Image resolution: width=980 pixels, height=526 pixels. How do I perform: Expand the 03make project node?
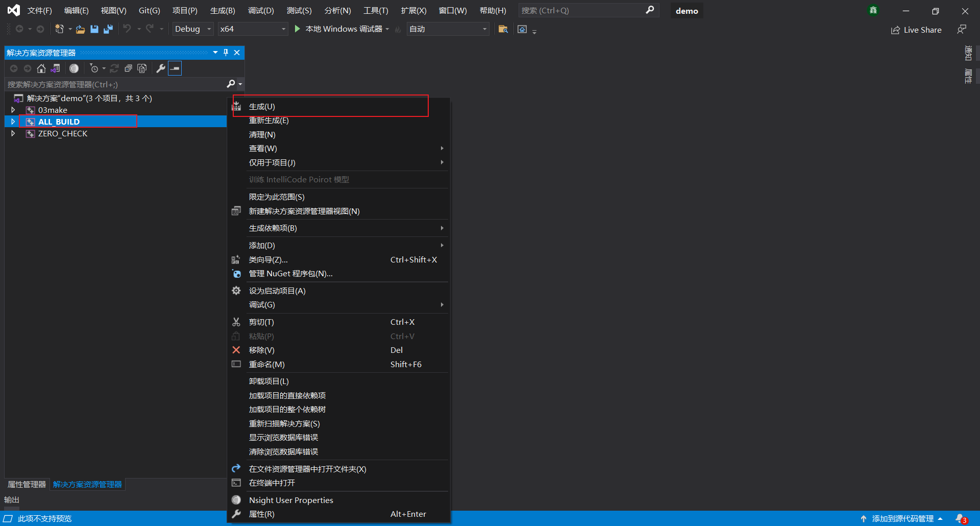click(13, 110)
